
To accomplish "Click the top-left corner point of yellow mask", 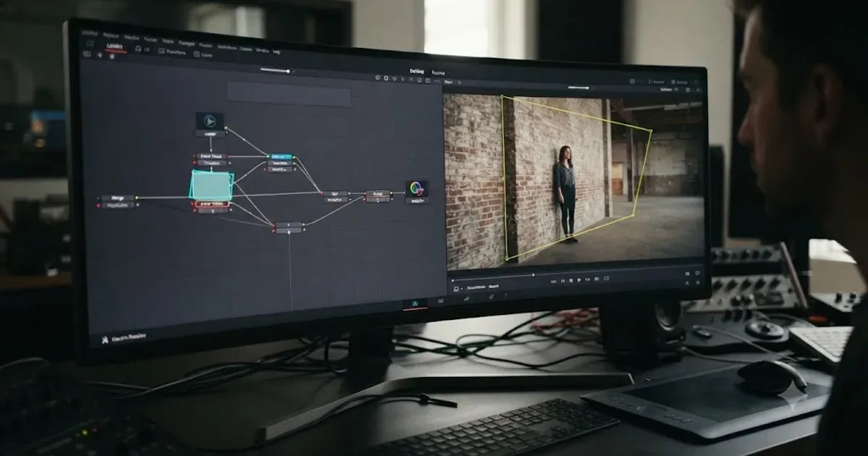I will (x=501, y=96).
